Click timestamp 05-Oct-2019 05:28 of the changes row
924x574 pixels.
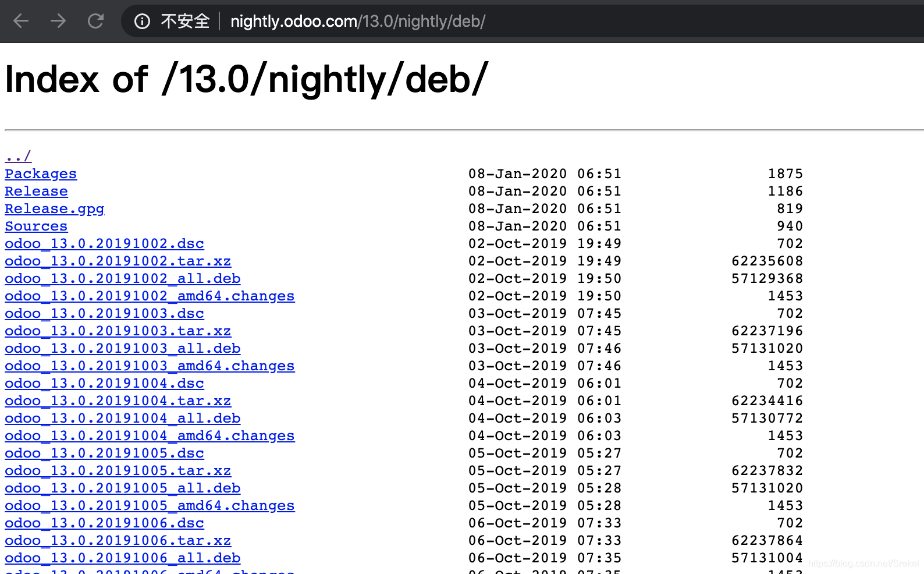545,505
